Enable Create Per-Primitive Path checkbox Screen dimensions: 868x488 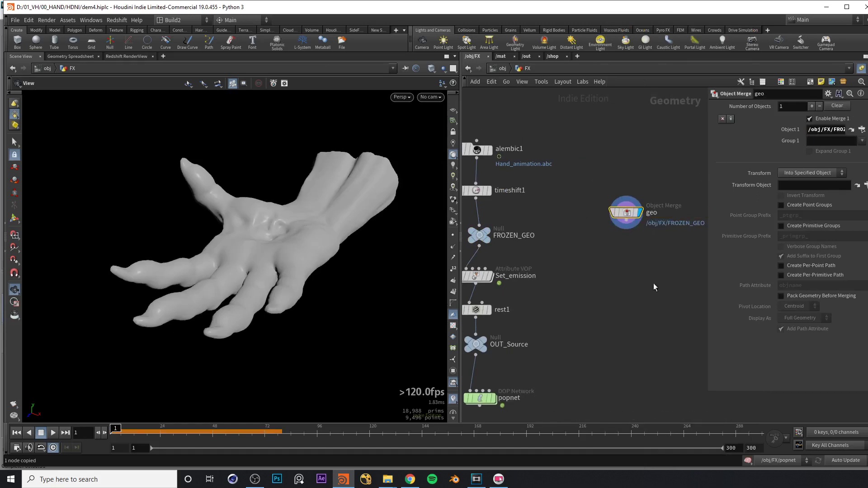point(781,275)
